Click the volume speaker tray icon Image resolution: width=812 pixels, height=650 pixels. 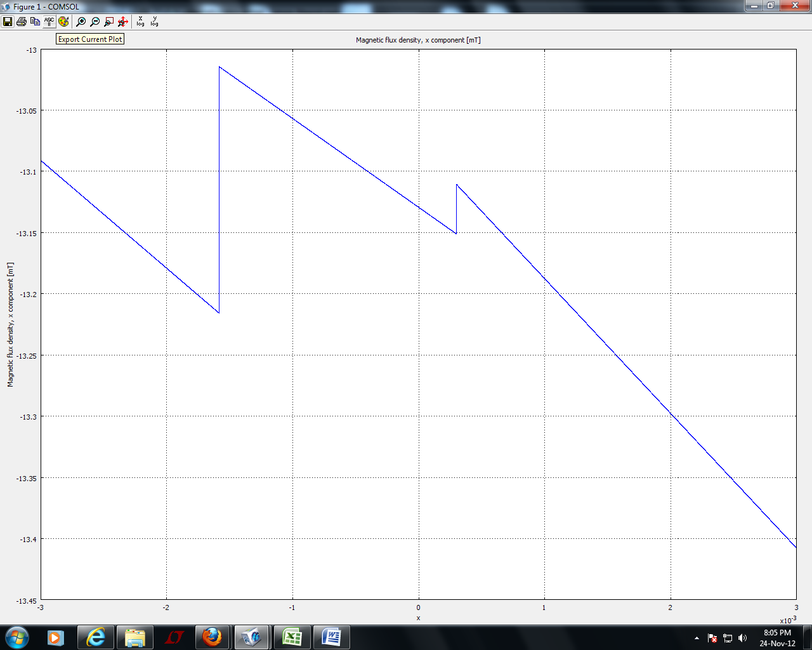pos(743,638)
